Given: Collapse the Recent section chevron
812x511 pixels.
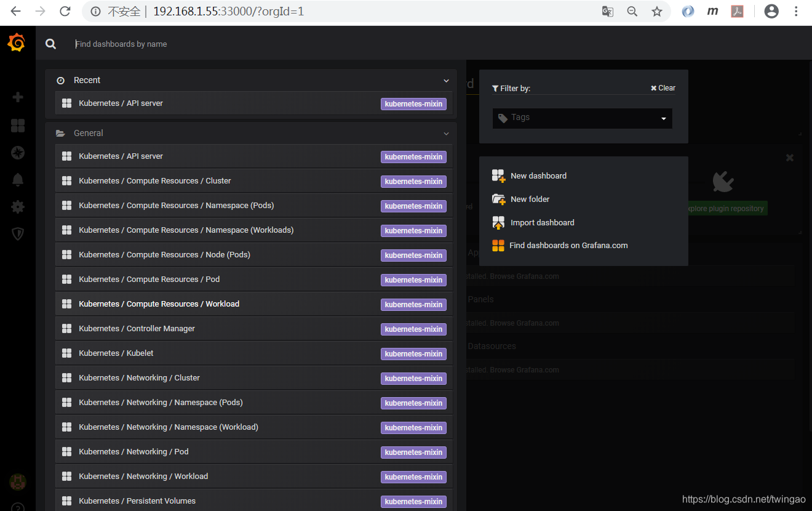Looking at the screenshot, I should pyautogui.click(x=447, y=81).
